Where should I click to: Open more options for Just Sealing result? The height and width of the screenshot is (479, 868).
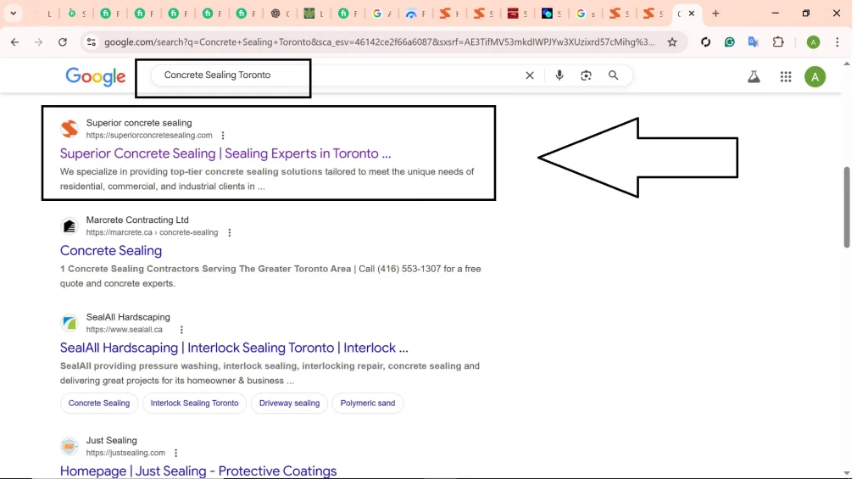click(175, 453)
